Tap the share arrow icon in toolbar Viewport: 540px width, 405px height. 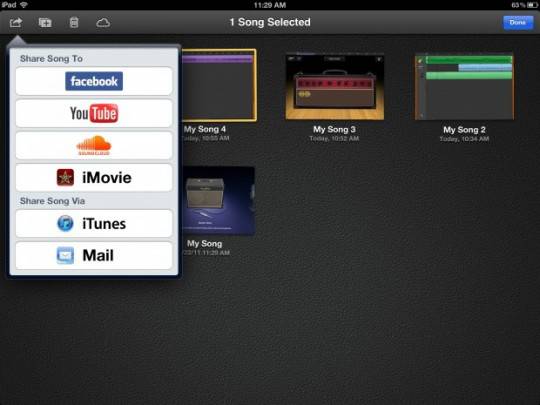[16, 22]
